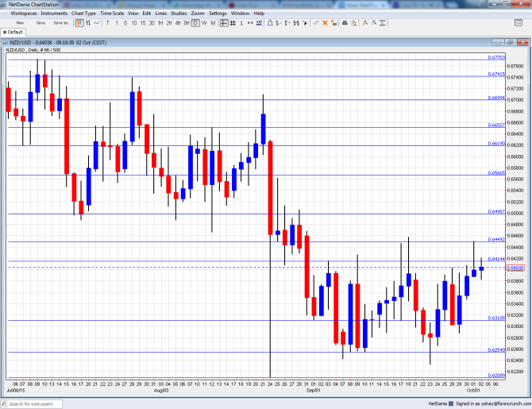Click the 0.67703 resistance line label
532x409 pixels.
click(x=496, y=58)
